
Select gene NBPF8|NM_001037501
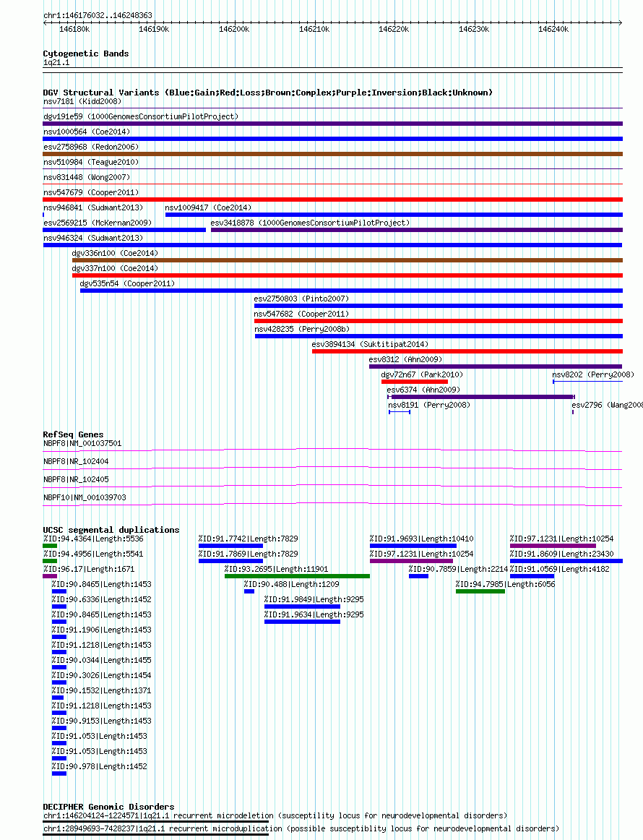pos(82,443)
